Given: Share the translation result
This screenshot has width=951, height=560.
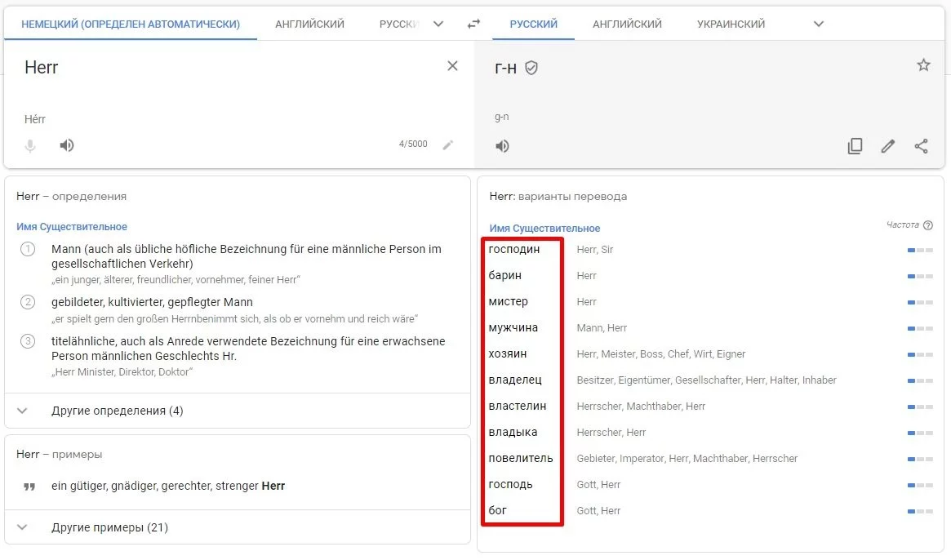Looking at the screenshot, I should (922, 146).
